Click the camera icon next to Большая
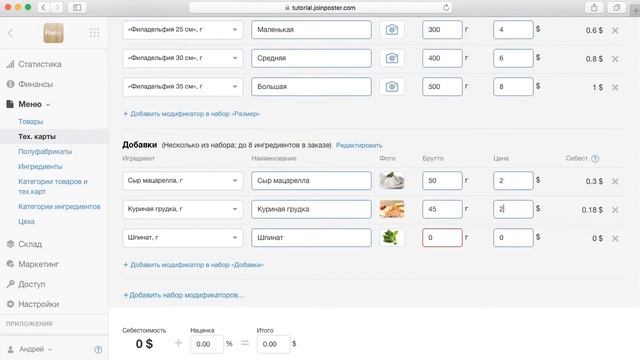The height and width of the screenshot is (360, 640). tap(392, 87)
